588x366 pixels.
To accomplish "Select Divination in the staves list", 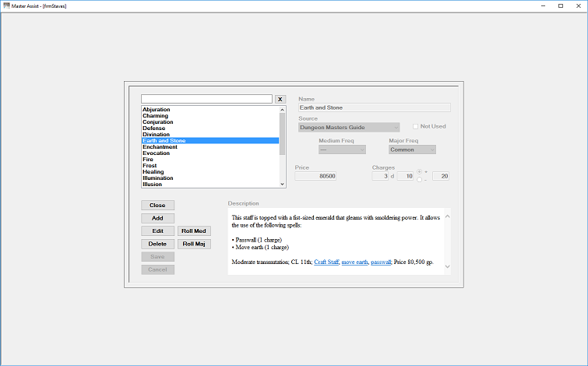I will (x=210, y=134).
